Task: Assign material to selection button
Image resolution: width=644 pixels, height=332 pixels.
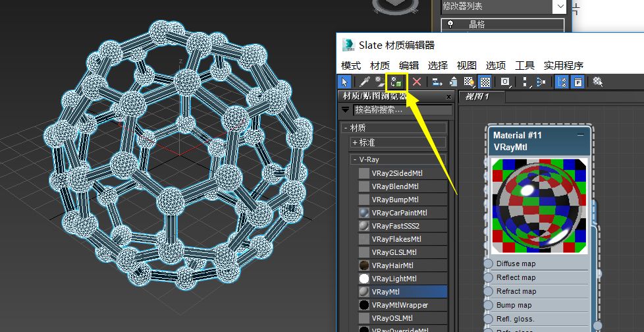Action: 397,82
